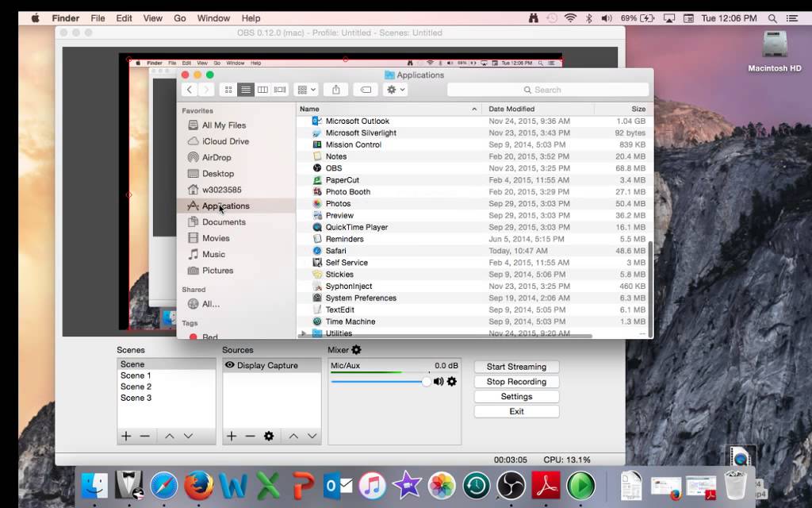Switch Finder to icon view
Viewport: 812px width, 508px height.
[228, 90]
